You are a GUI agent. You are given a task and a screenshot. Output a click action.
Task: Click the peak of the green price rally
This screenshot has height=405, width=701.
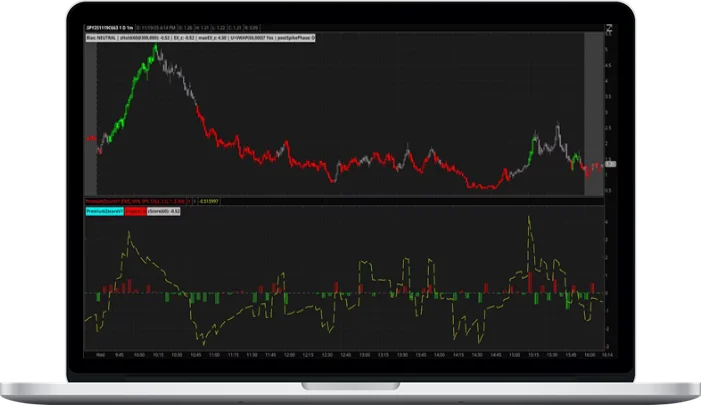coord(155,46)
